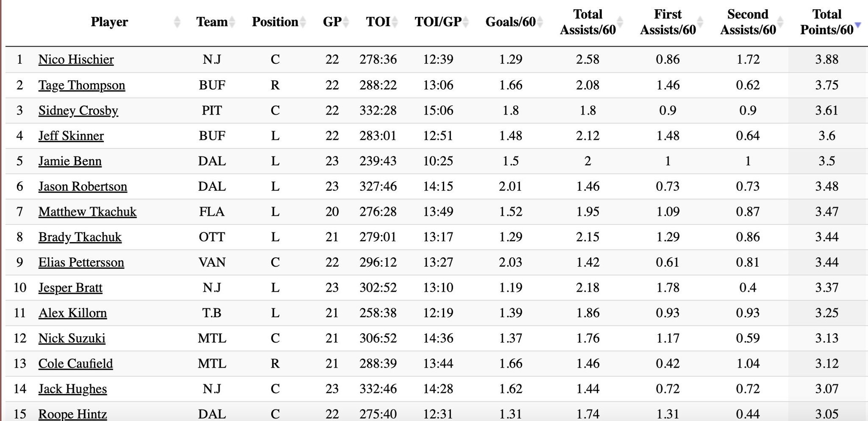Image resolution: width=868 pixels, height=421 pixels.
Task: Go to Matthew Tkachuk's page
Action: (87, 212)
